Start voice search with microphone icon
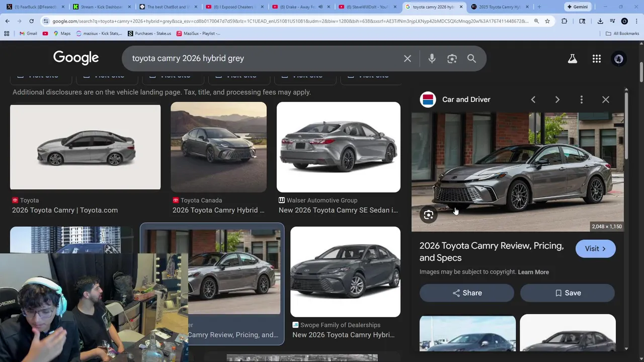This screenshot has height=362, width=644. pyautogui.click(x=432, y=58)
